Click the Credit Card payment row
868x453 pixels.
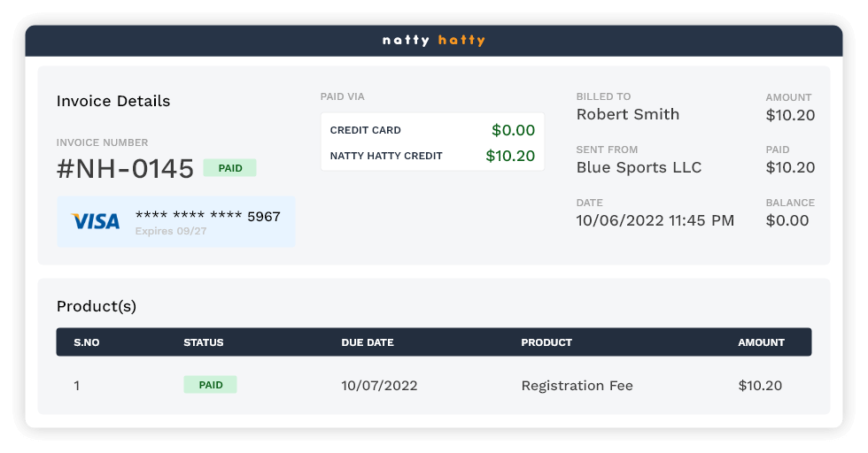click(x=432, y=130)
